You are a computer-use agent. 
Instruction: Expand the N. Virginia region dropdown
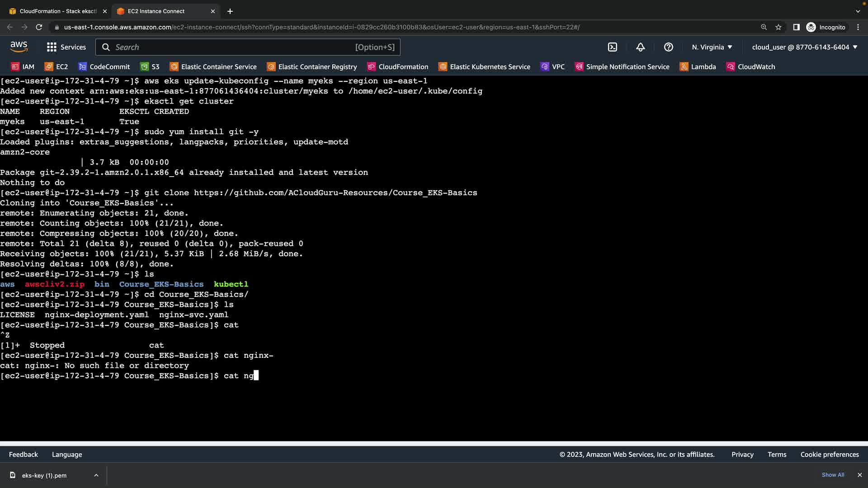click(712, 47)
